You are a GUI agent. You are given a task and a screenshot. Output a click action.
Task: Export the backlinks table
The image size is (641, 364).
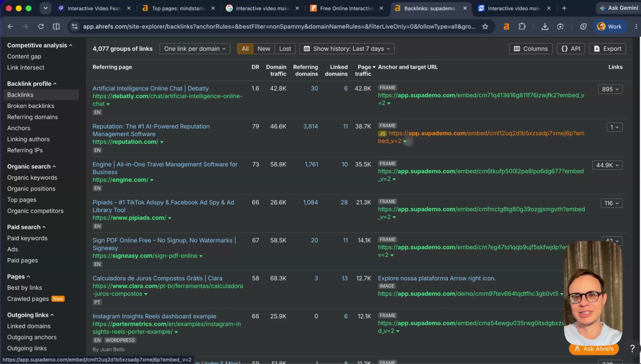pos(607,49)
